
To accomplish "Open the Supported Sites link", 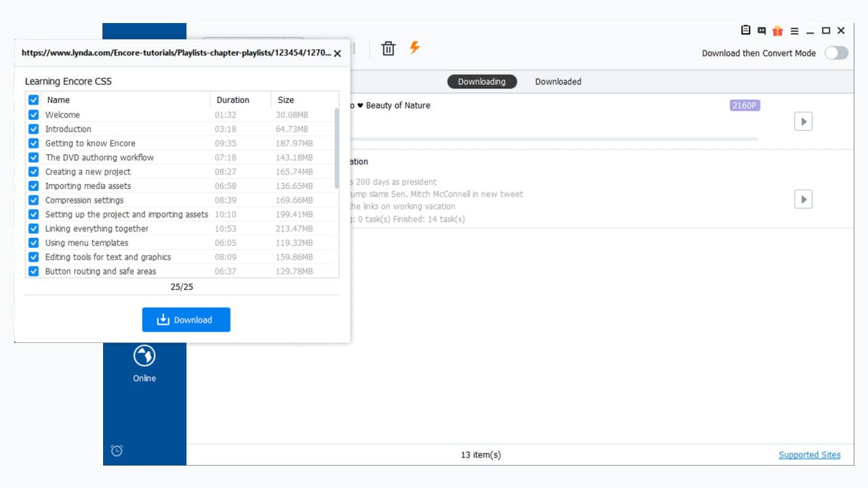I will [810, 454].
